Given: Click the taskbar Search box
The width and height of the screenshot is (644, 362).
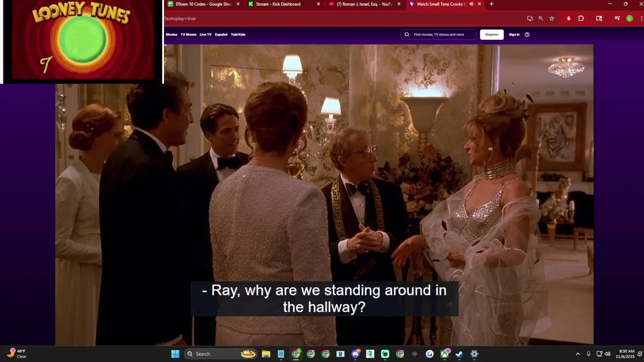Looking at the screenshot, I should [x=220, y=354].
